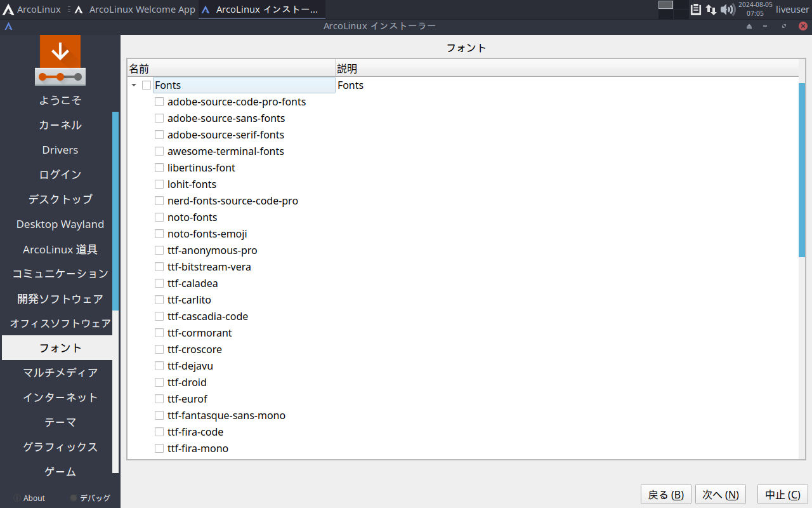Click 次へ (N) next button
Image resolution: width=812 pixels, height=508 pixels.
click(x=721, y=495)
